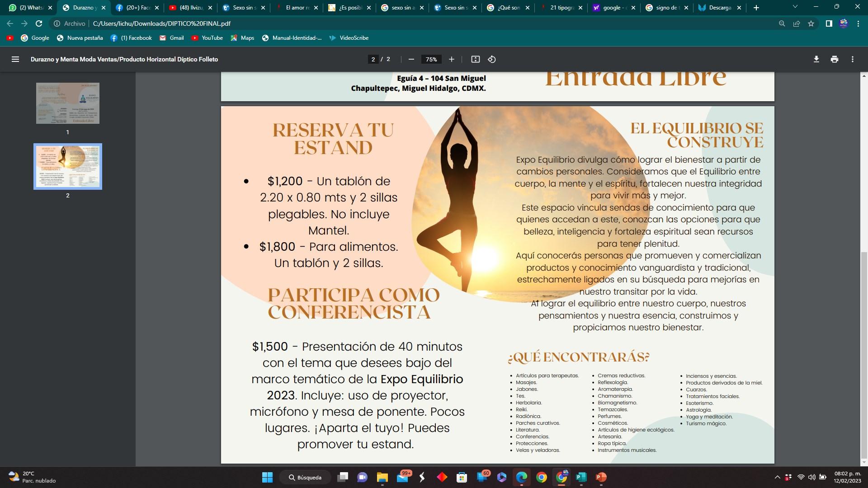Open the Chrome three-dot menu
The height and width of the screenshot is (488, 868).
point(858,23)
